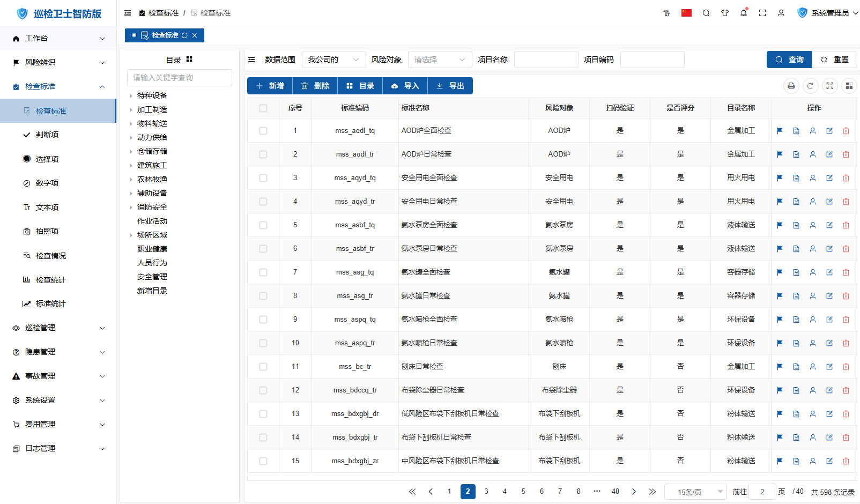Click the 导入 import button
The height and width of the screenshot is (504, 860).
[405, 86]
